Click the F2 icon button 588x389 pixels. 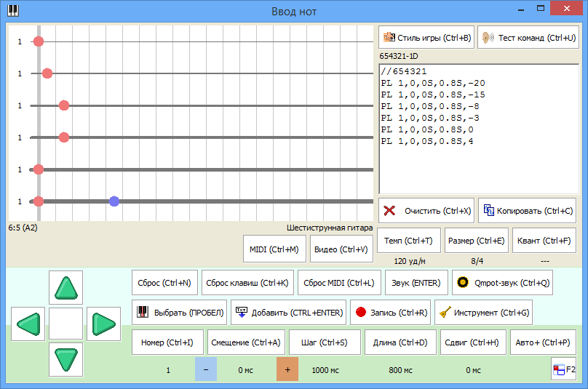[x=564, y=369]
